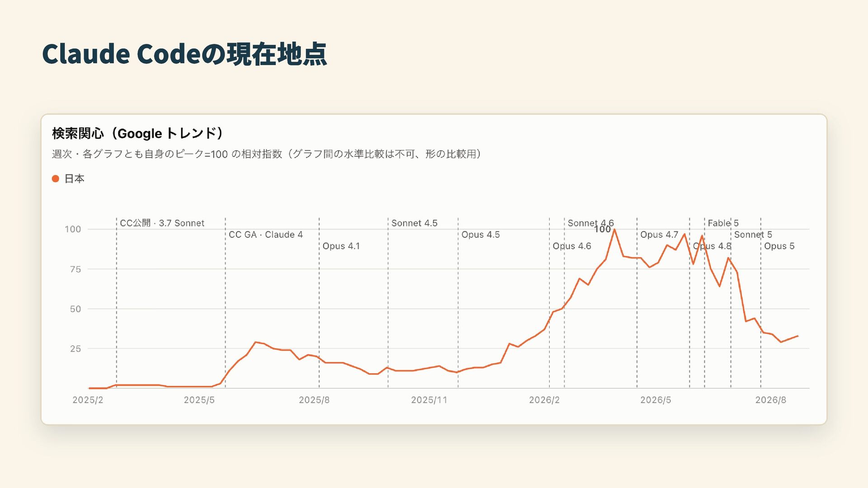Screen dimensions: 868x488
Task: Select the Opus 4.7 release label
Action: pyautogui.click(x=659, y=235)
